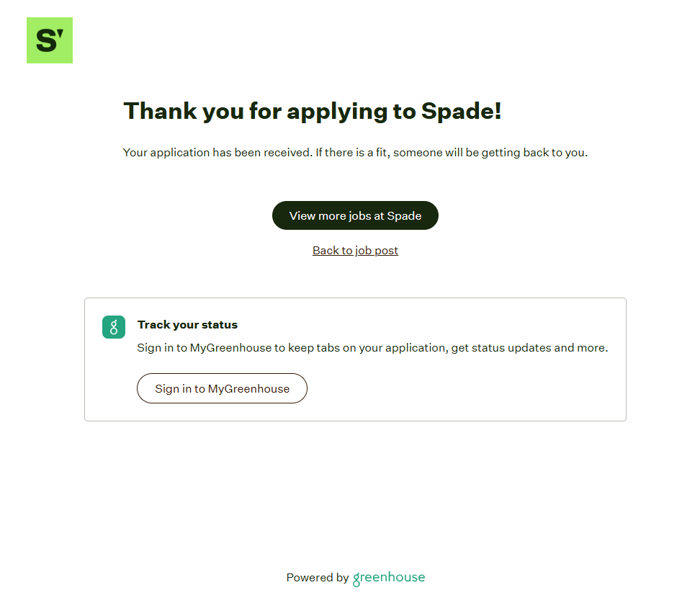Click the words "job post" in the underlined link
This screenshot has width=700, height=603.
pos(377,251)
